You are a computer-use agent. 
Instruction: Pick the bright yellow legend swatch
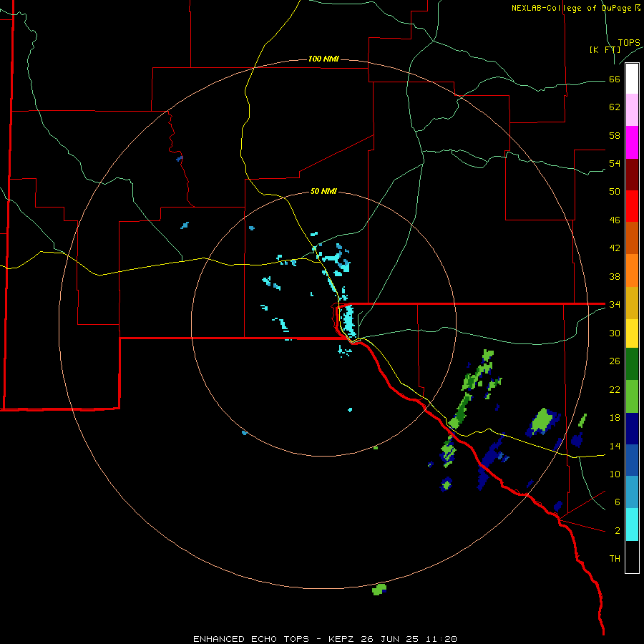pyautogui.click(x=632, y=333)
